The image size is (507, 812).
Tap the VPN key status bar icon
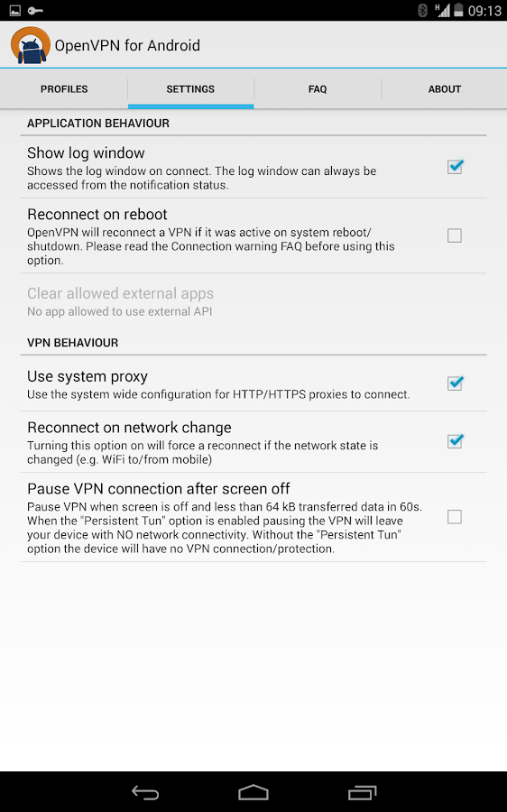[35, 10]
